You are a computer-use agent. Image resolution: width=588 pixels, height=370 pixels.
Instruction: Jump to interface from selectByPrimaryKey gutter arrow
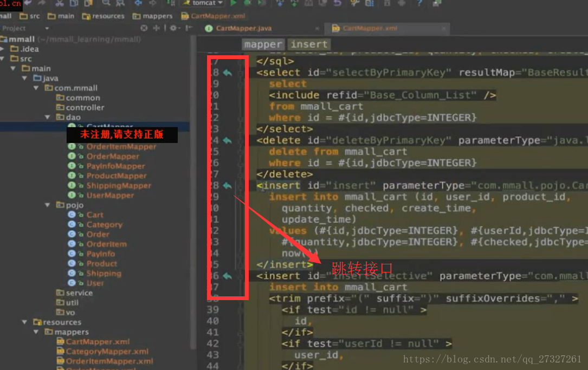pyautogui.click(x=227, y=73)
